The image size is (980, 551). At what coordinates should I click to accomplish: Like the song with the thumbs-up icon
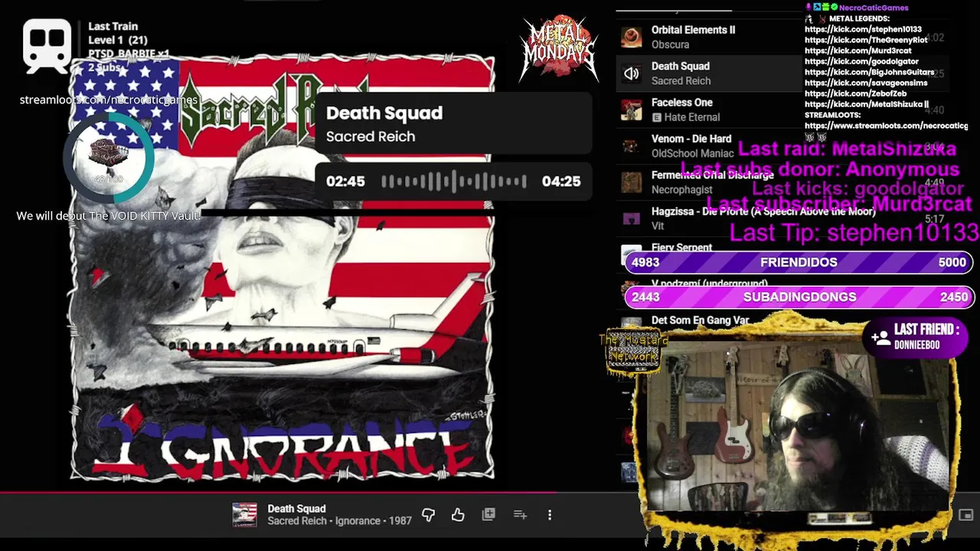(x=458, y=515)
